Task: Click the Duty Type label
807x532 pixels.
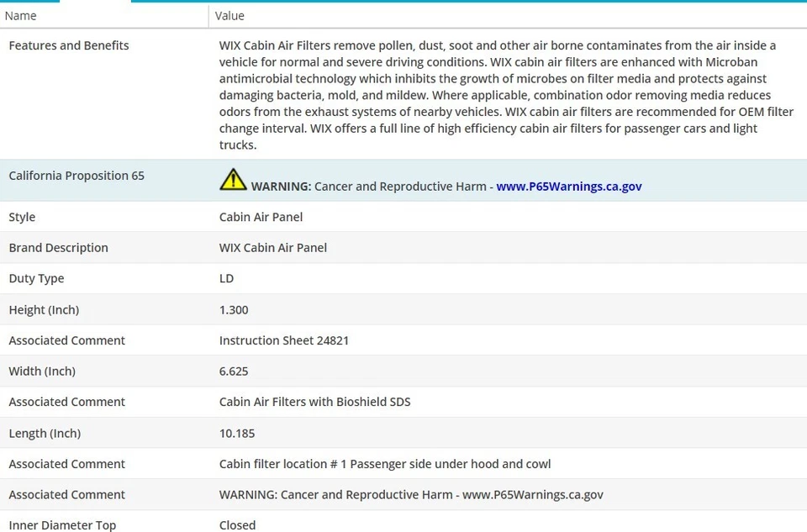Action: pos(36,278)
